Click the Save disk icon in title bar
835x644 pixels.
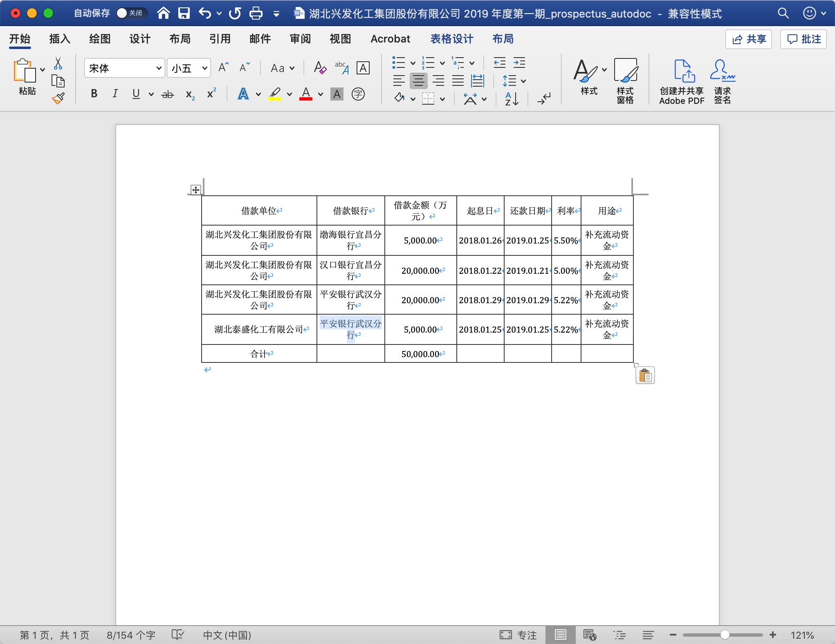click(x=184, y=13)
